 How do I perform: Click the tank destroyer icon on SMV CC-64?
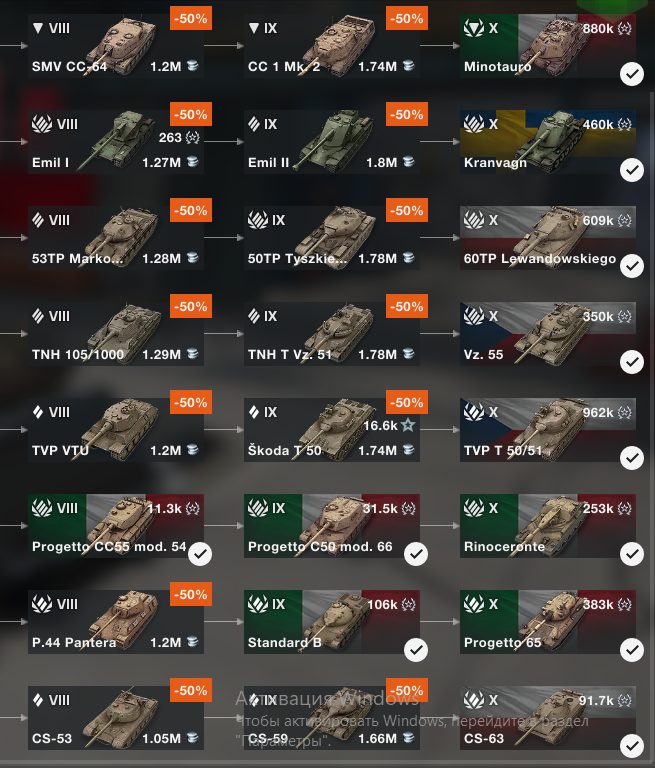click(38, 28)
